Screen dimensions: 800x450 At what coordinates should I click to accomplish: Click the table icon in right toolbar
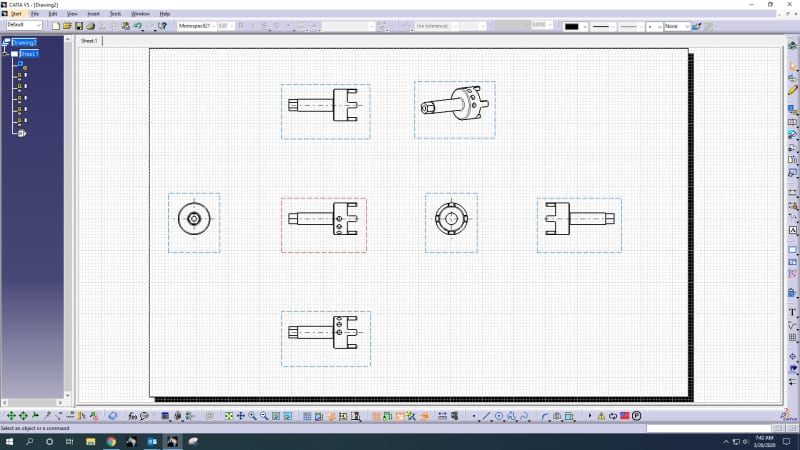pos(792,337)
